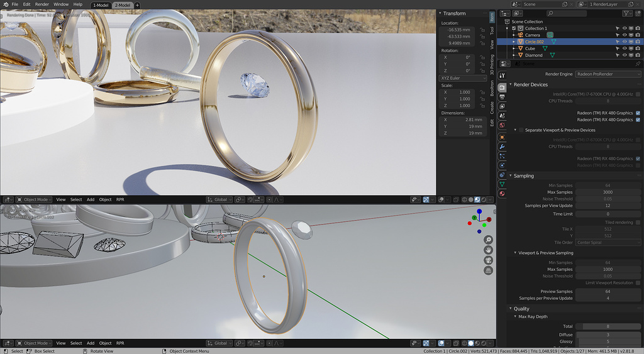This screenshot has height=354, width=644.
Task: Click the red X axis on the gizmo
Action: coord(489,219)
